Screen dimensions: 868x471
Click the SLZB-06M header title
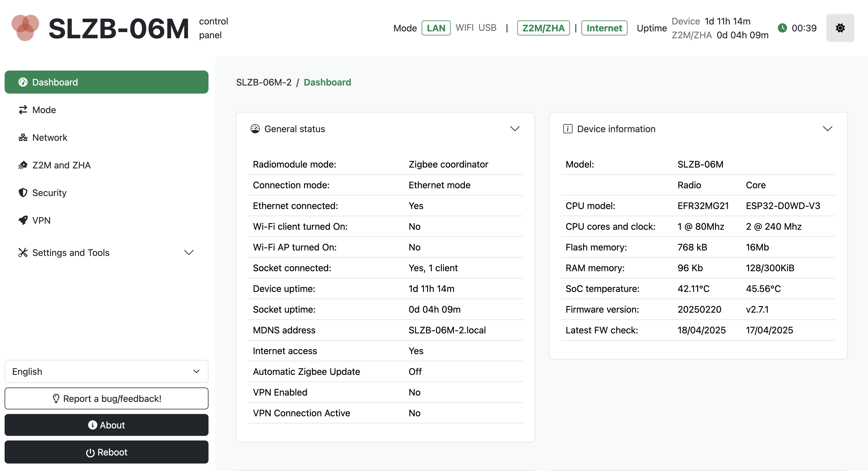click(119, 29)
